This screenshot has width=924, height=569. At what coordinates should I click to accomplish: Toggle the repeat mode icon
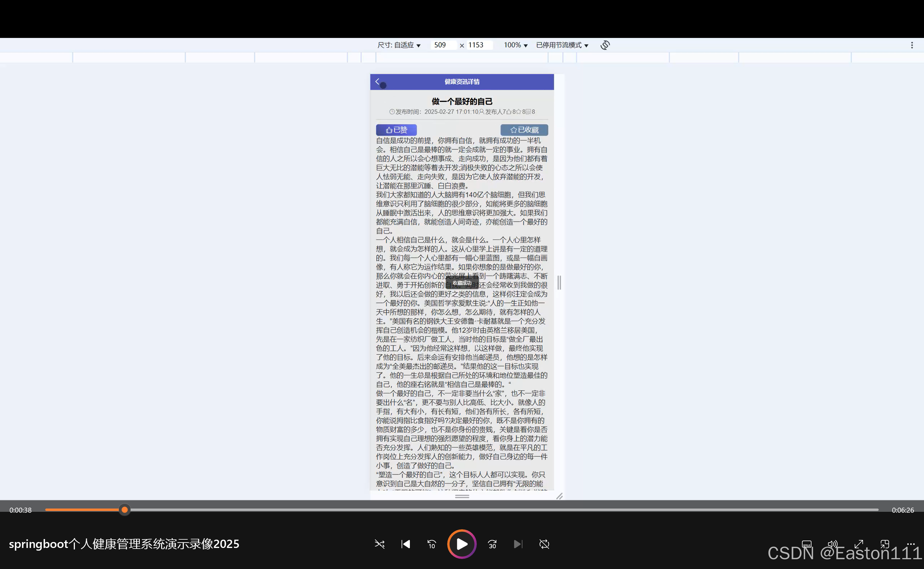(x=544, y=544)
